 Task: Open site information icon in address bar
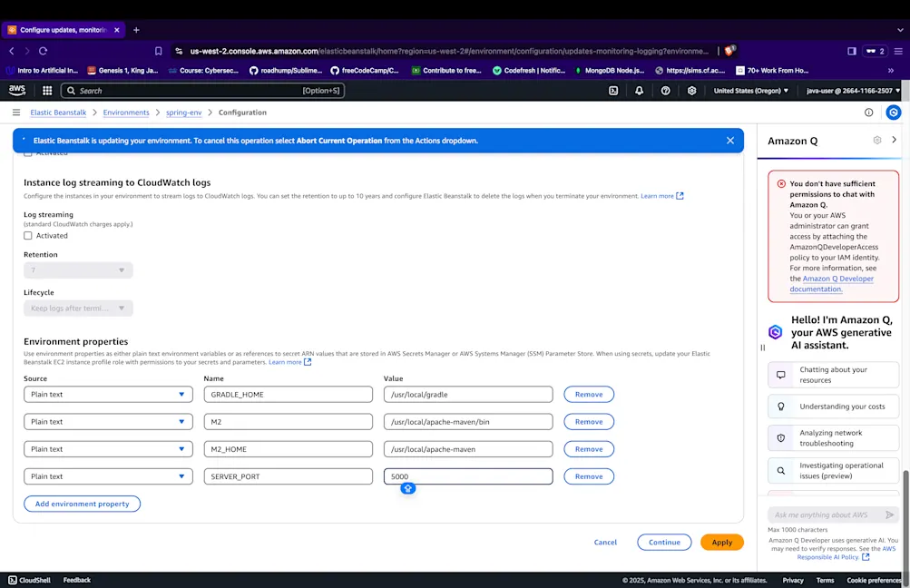(x=179, y=51)
